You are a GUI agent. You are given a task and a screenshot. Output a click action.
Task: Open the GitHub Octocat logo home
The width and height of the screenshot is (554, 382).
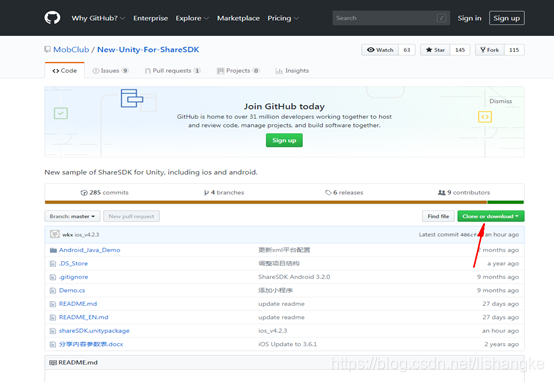click(52, 18)
